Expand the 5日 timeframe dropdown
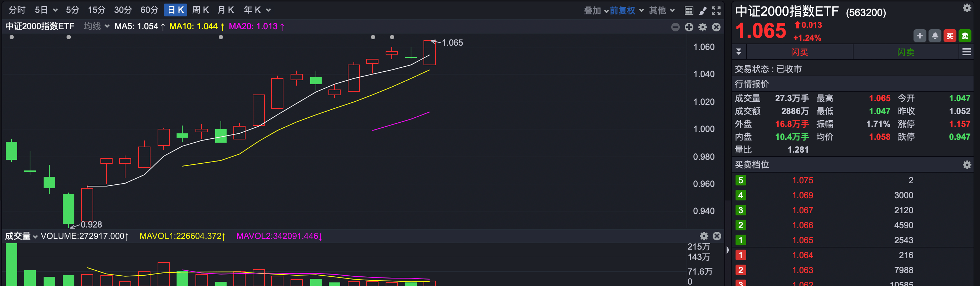This screenshot has width=980, height=286. [x=46, y=10]
